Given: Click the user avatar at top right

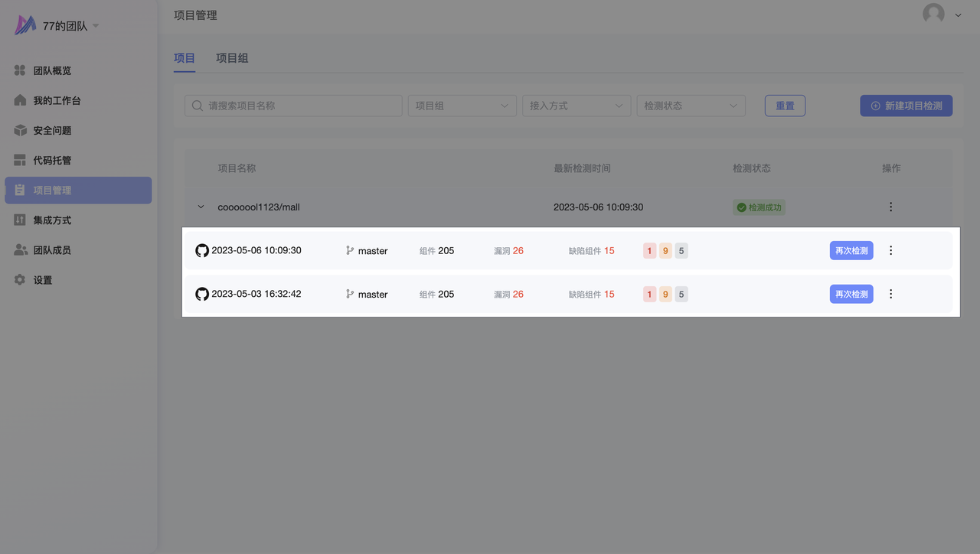Looking at the screenshot, I should tap(933, 14).
